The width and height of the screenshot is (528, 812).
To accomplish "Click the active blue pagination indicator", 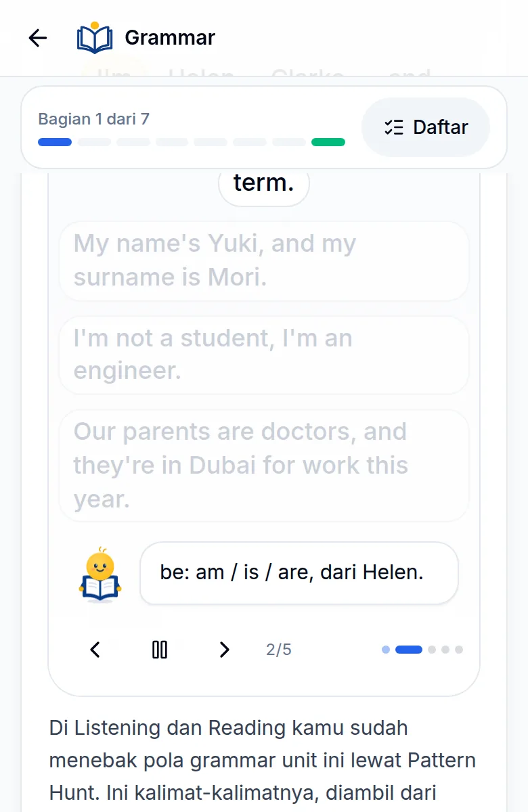I will pyautogui.click(x=409, y=650).
